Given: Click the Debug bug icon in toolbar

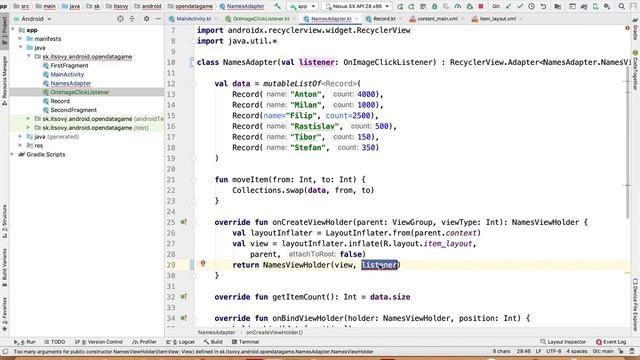Looking at the screenshot, I should point(435,6).
